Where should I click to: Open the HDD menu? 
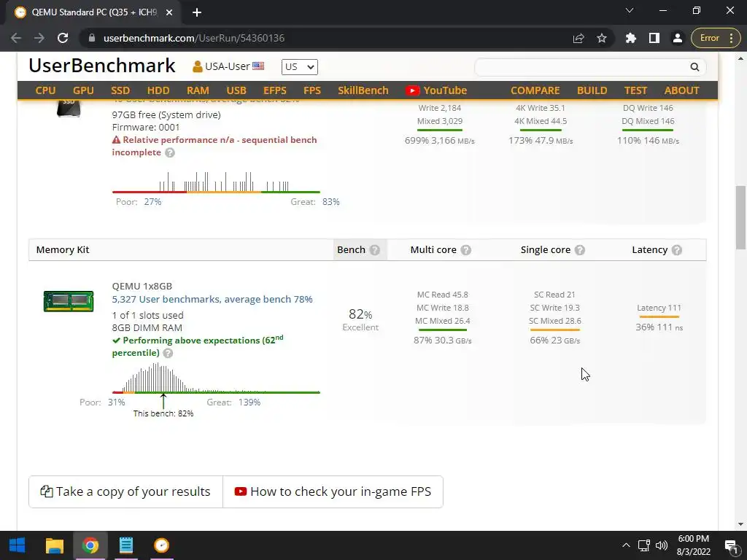coord(158,90)
